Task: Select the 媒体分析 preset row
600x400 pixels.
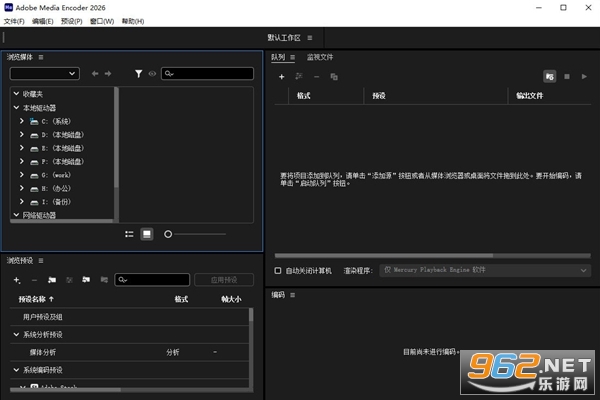Action: (129, 352)
